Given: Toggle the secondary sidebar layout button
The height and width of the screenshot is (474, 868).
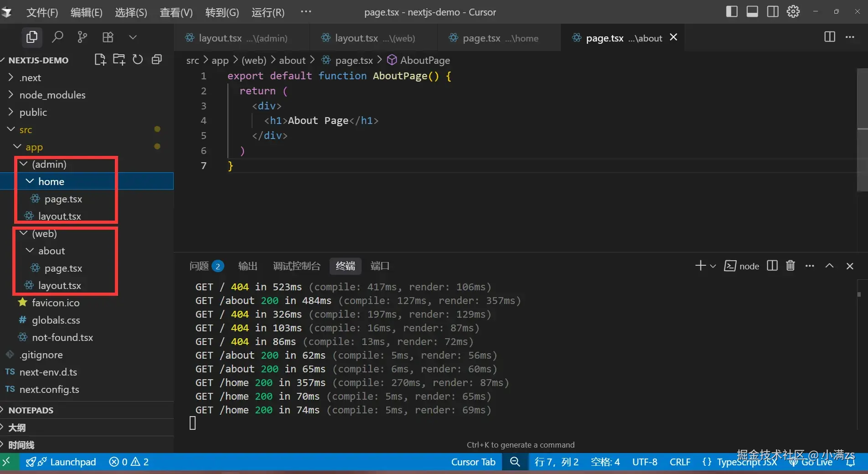Looking at the screenshot, I should coord(773,12).
